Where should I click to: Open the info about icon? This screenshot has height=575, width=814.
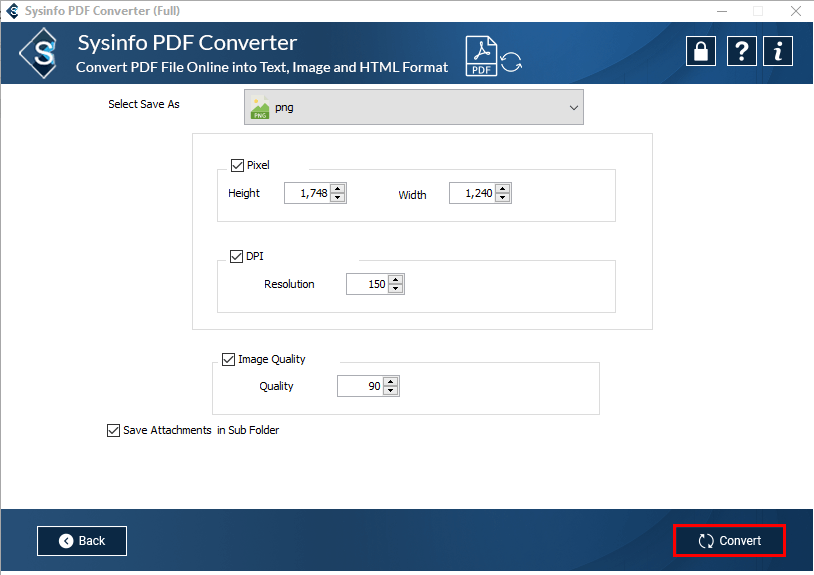[778, 51]
